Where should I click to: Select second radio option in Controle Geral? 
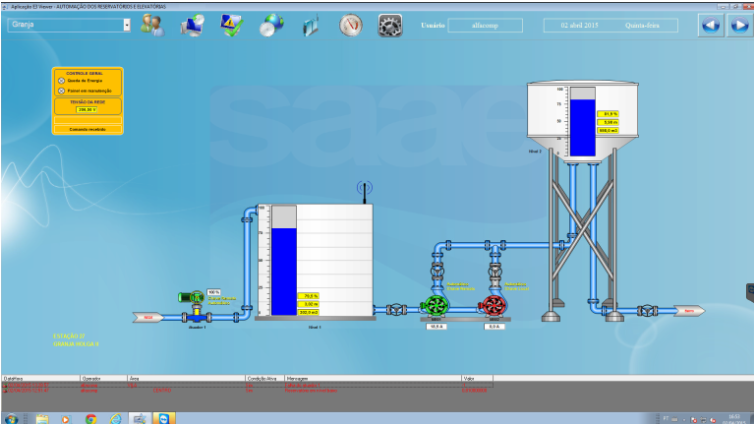[x=61, y=90]
